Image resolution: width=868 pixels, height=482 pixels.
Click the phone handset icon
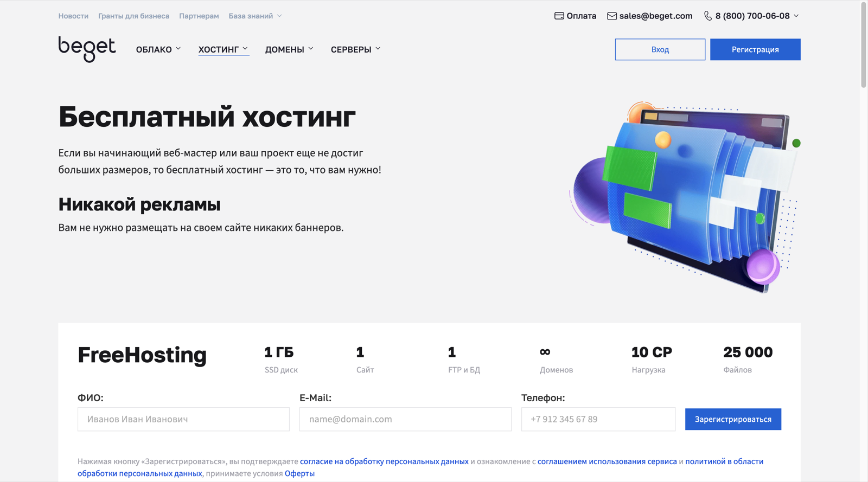(x=708, y=16)
